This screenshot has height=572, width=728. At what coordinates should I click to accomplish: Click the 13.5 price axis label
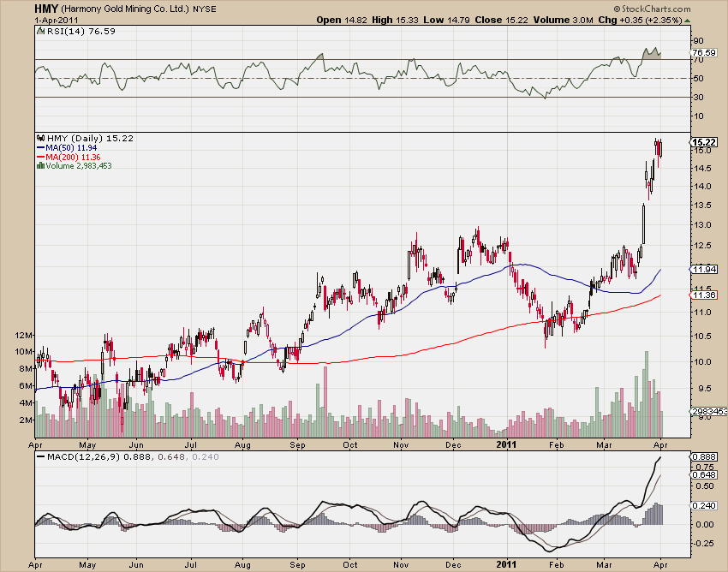pyautogui.click(x=702, y=206)
